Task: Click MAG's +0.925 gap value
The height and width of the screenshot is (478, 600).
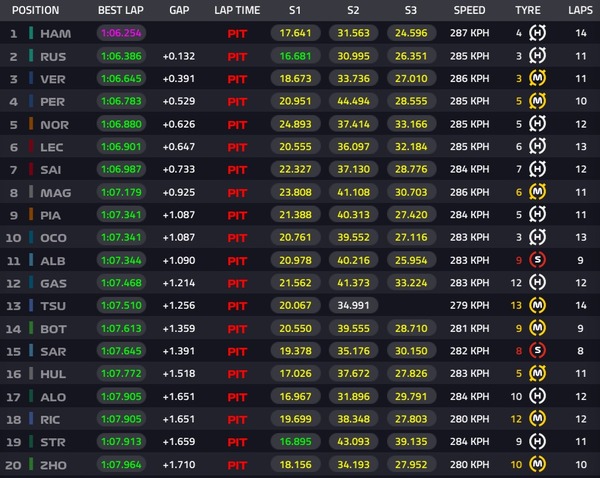Action: [179, 192]
